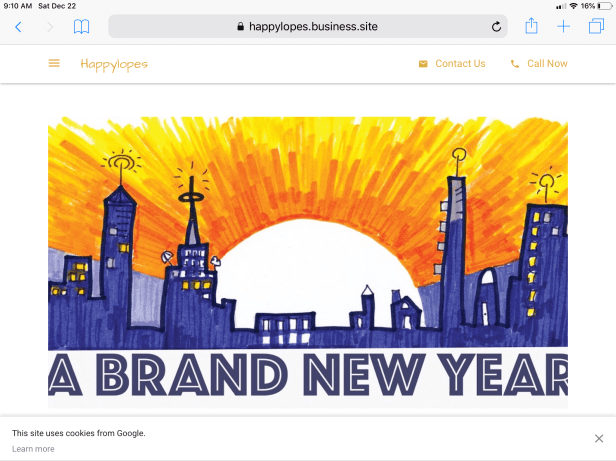The width and height of the screenshot is (616, 461).
Task: Open Learn more about cookies
Action: (33, 449)
